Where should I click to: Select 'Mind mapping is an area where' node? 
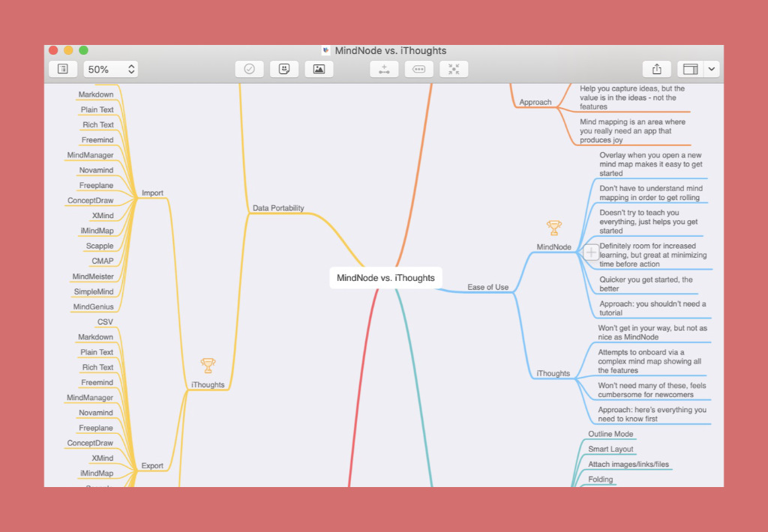pyautogui.click(x=633, y=131)
